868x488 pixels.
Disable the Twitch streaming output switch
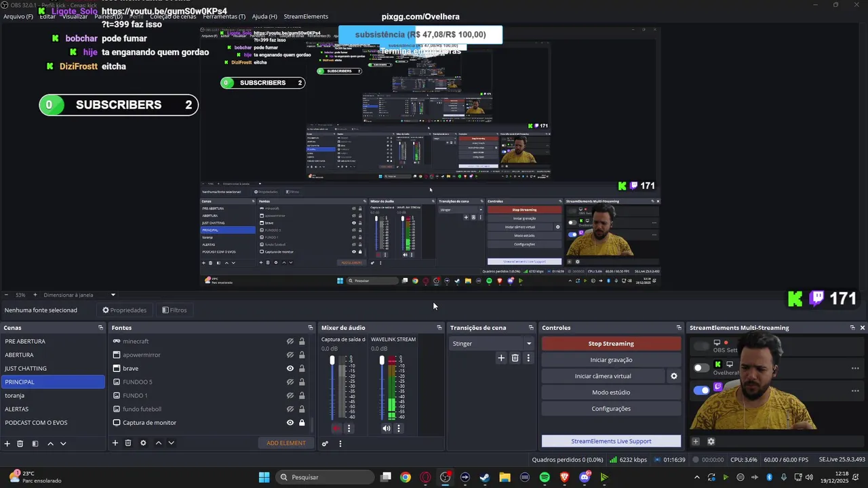click(701, 390)
